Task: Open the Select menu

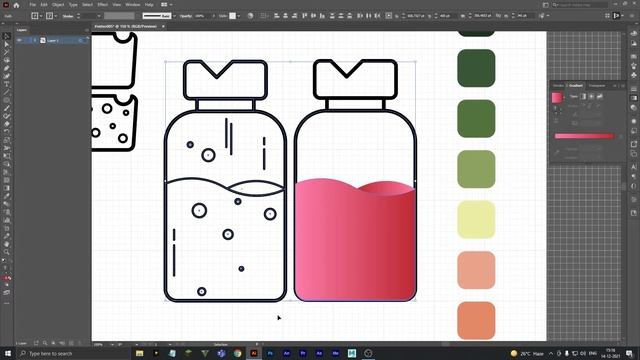Action: click(87, 5)
